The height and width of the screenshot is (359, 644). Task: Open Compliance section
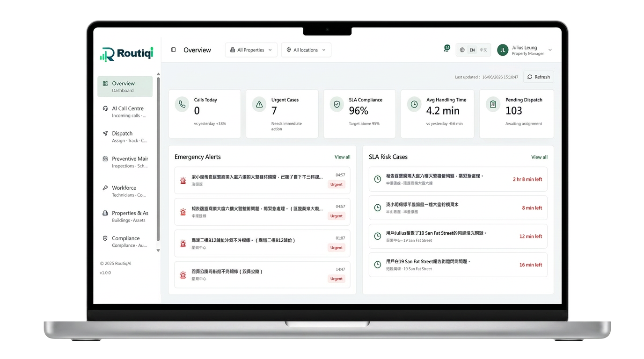125,242
